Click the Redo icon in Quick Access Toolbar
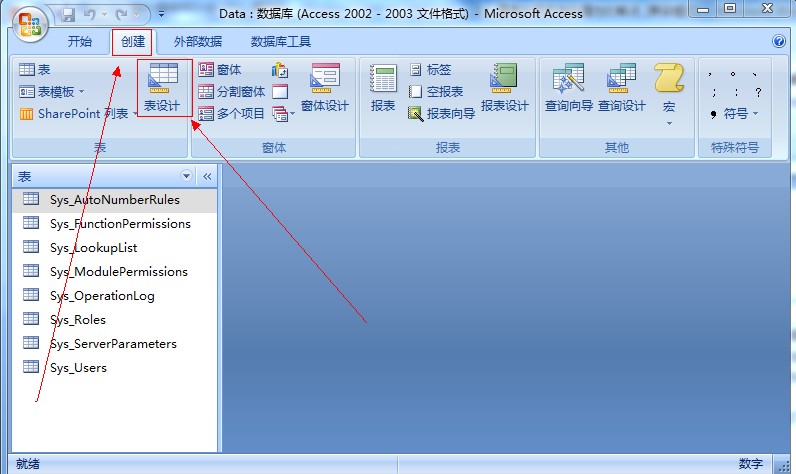This screenshot has height=474, width=796. click(122, 15)
